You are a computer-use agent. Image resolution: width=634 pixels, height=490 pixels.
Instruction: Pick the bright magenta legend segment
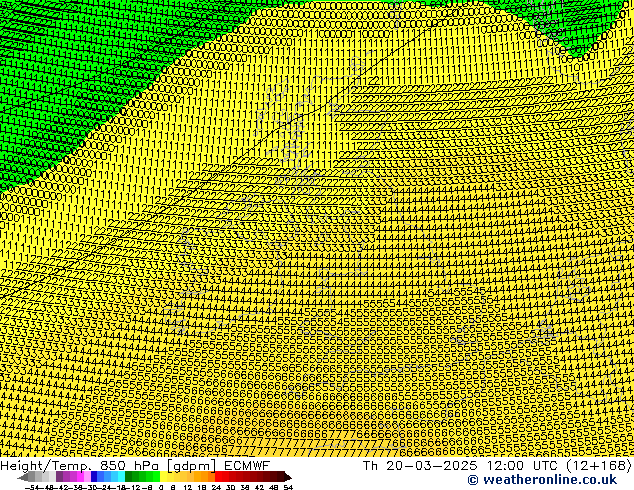tap(80, 477)
